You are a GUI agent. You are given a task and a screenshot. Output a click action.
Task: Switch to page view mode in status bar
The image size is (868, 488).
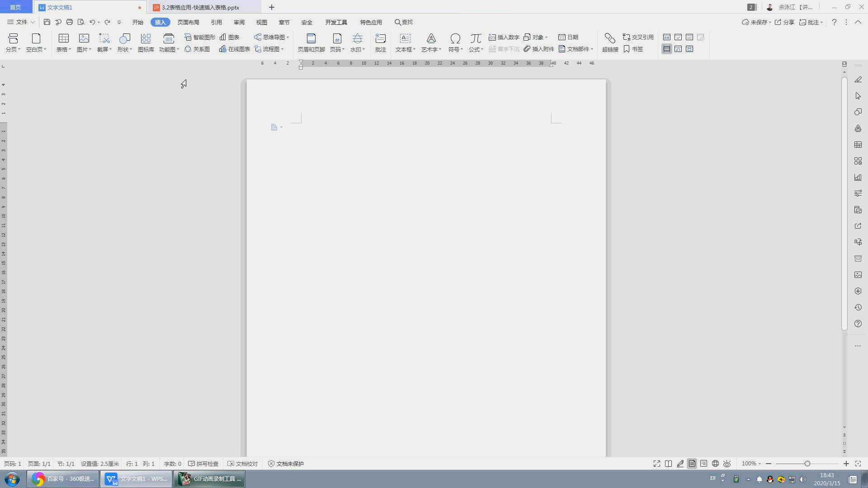(x=692, y=464)
